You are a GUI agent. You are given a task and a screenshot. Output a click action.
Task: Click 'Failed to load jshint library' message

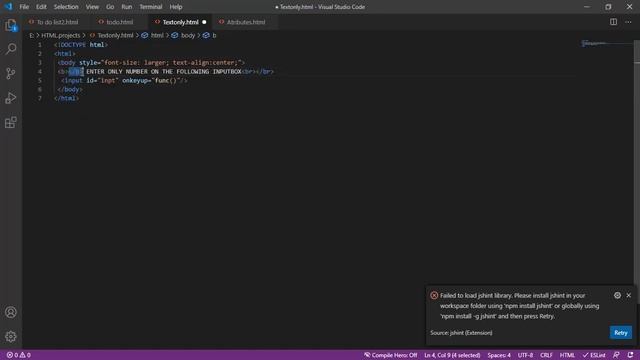[x=520, y=306]
